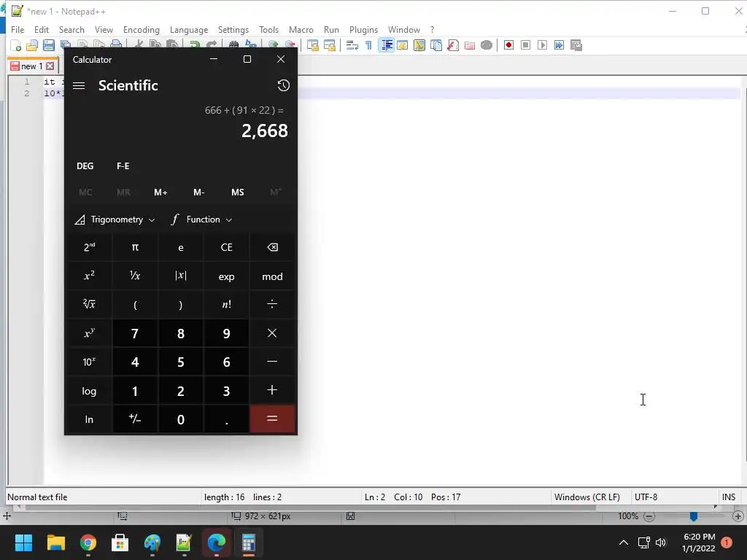Open Folder as Workspace icon
Viewport: 747px width, 560px height.
point(470,45)
